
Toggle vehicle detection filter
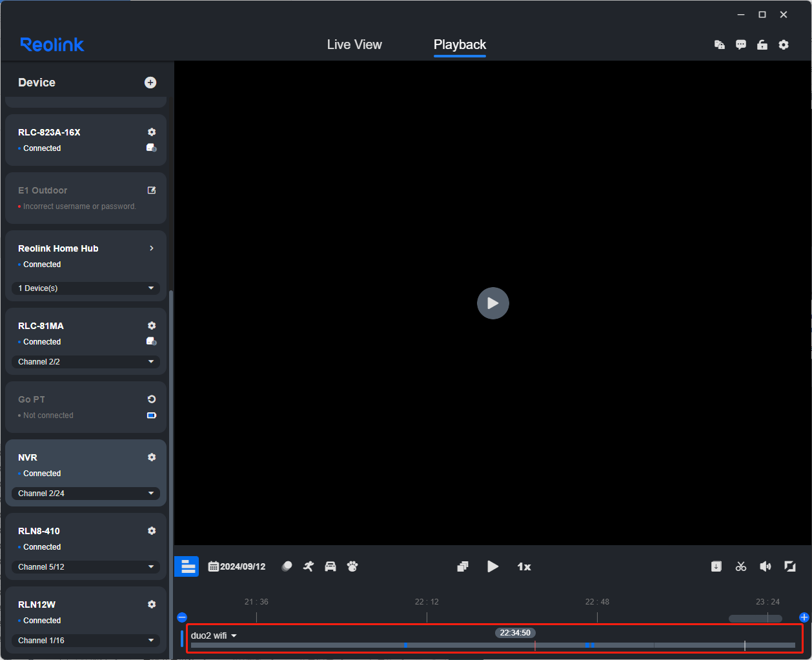330,566
